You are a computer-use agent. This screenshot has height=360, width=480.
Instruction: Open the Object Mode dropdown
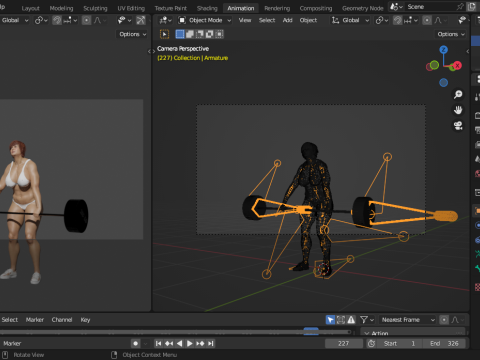pyautogui.click(x=205, y=20)
